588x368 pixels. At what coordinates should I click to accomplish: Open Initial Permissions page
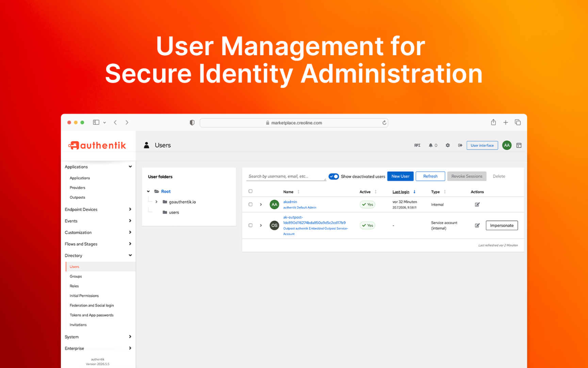click(84, 296)
